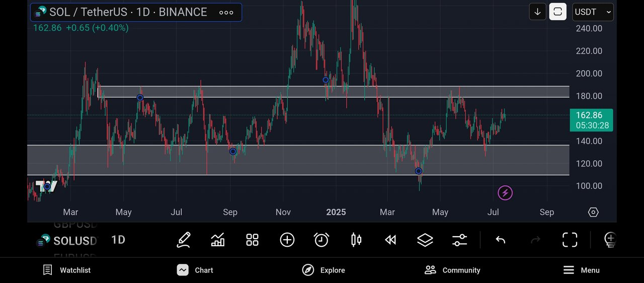
Task: Tap the Nov label on time axis
Action: pyautogui.click(x=283, y=212)
